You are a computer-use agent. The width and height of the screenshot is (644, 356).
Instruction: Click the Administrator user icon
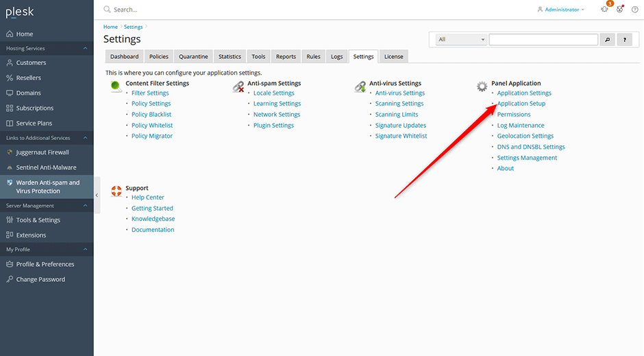tap(540, 10)
